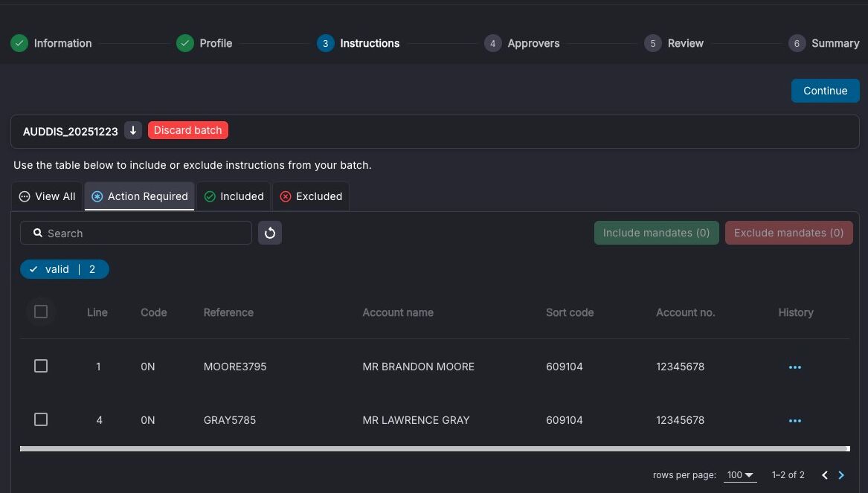Image resolution: width=868 pixels, height=493 pixels.
Task: Toggle the select-all header checkbox
Action: point(41,312)
